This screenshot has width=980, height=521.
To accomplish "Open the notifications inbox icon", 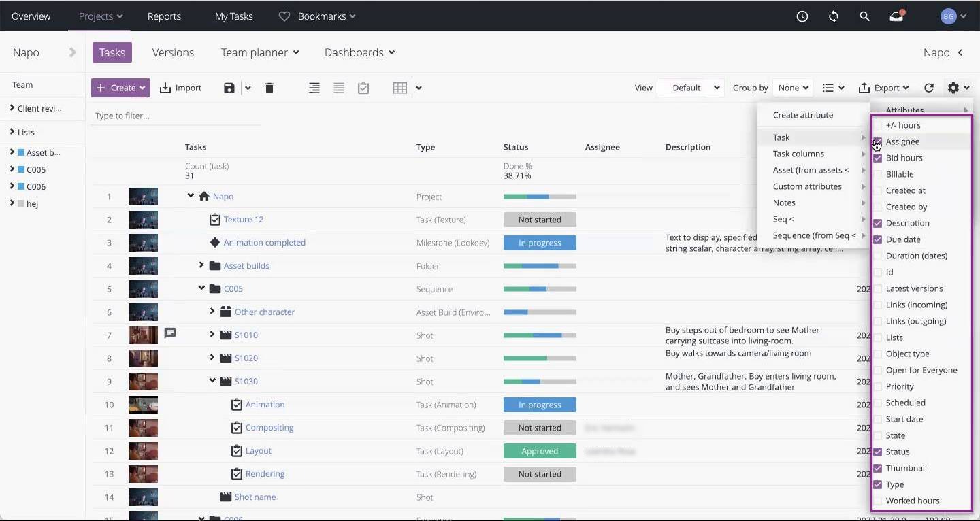I will 896,16.
